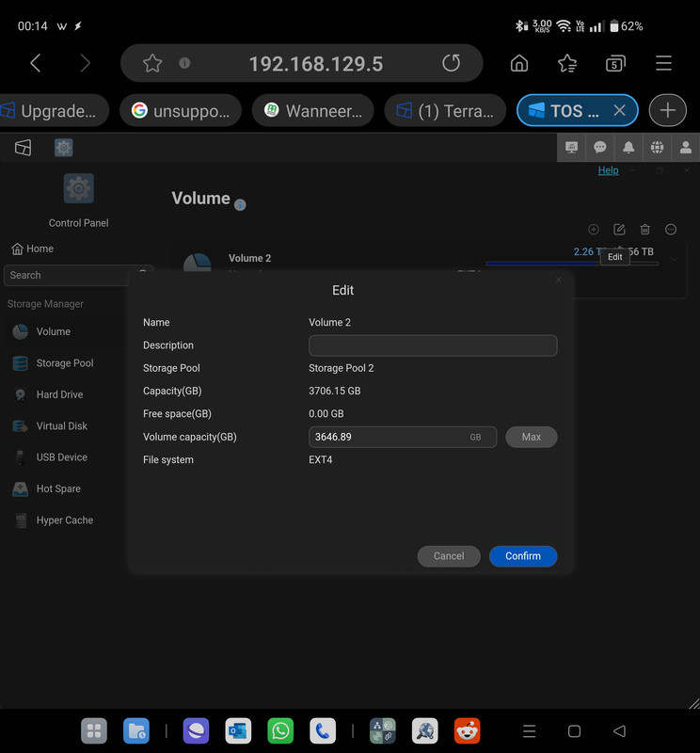Open Phone dialer app in dock

tap(323, 731)
